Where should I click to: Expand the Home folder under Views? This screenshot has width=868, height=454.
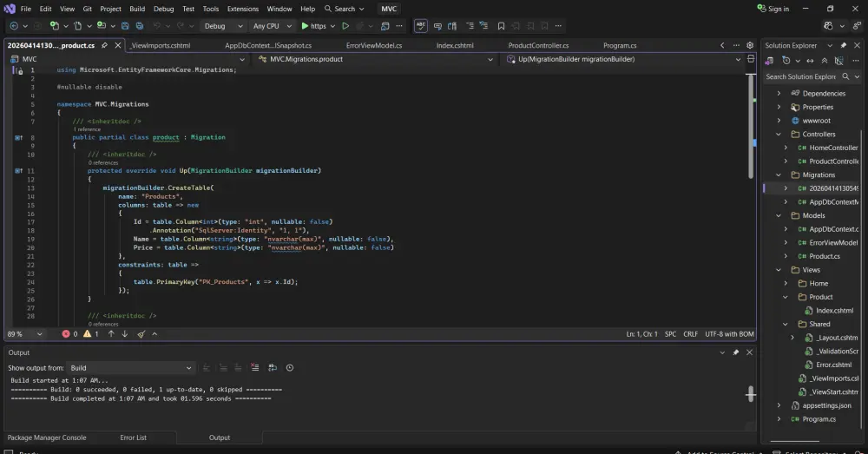[x=786, y=283]
